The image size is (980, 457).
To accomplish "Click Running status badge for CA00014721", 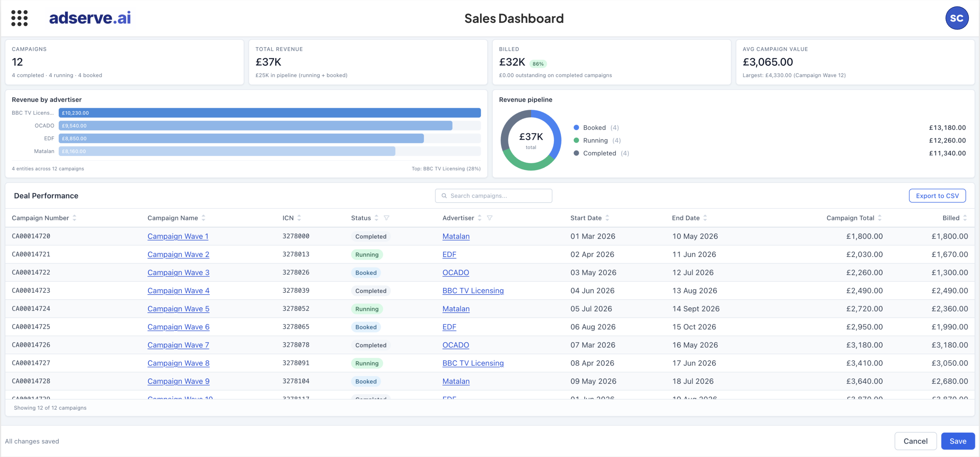I will 367,255.
